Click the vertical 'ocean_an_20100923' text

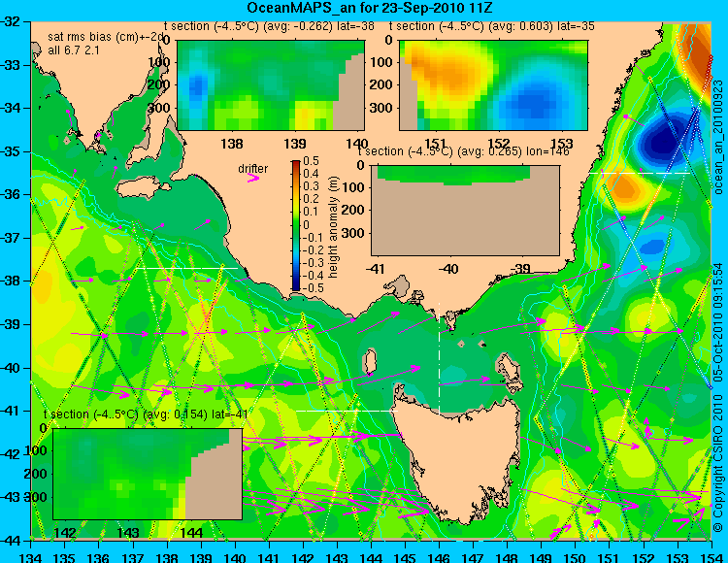click(x=718, y=137)
